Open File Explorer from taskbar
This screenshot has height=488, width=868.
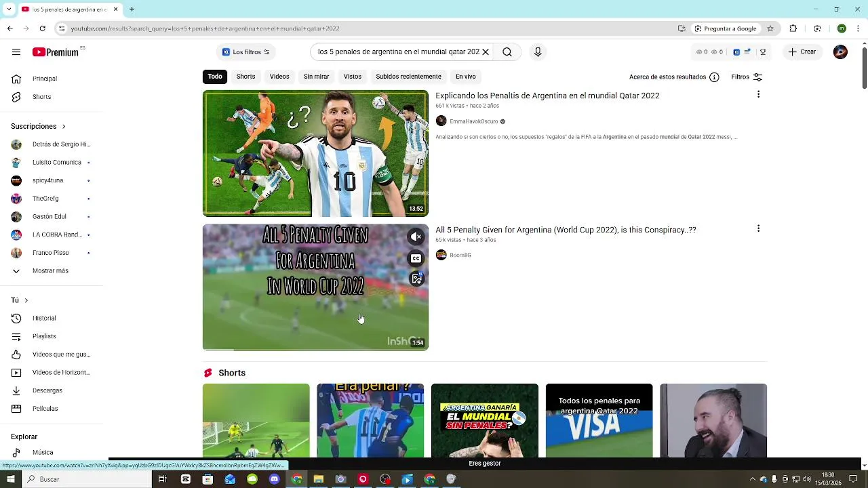pyautogui.click(x=319, y=479)
